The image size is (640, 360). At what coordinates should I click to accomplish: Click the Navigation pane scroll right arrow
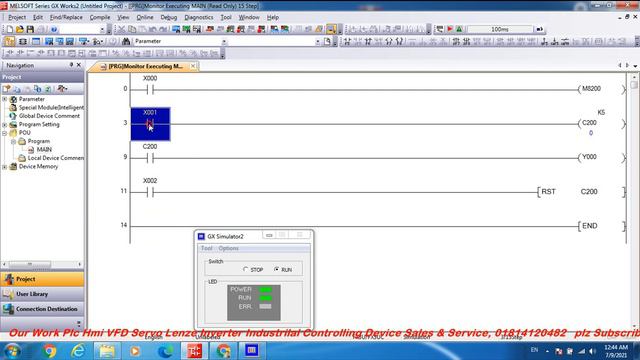[80, 264]
